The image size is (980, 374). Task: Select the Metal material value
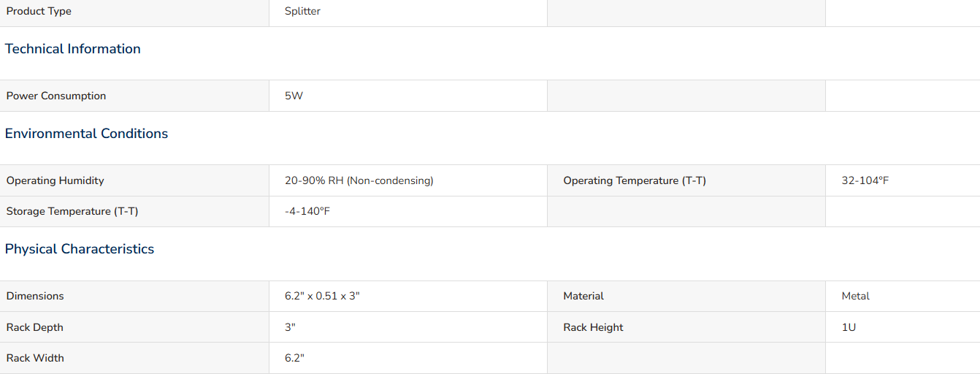856,296
